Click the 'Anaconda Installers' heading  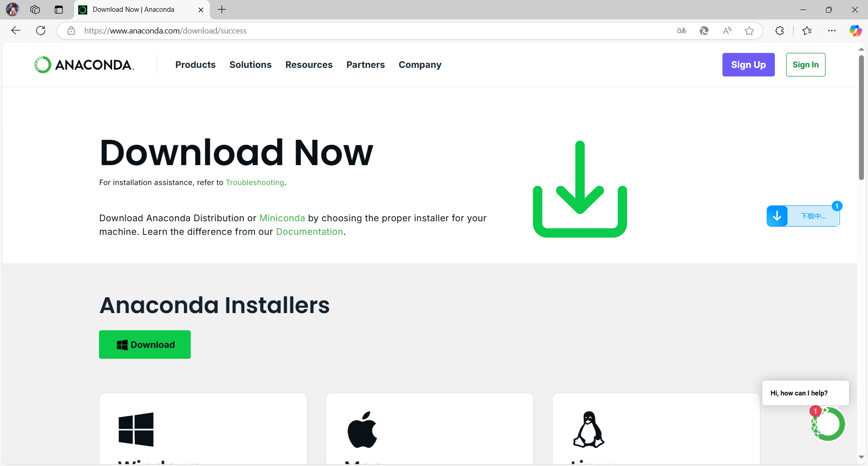pos(215,305)
